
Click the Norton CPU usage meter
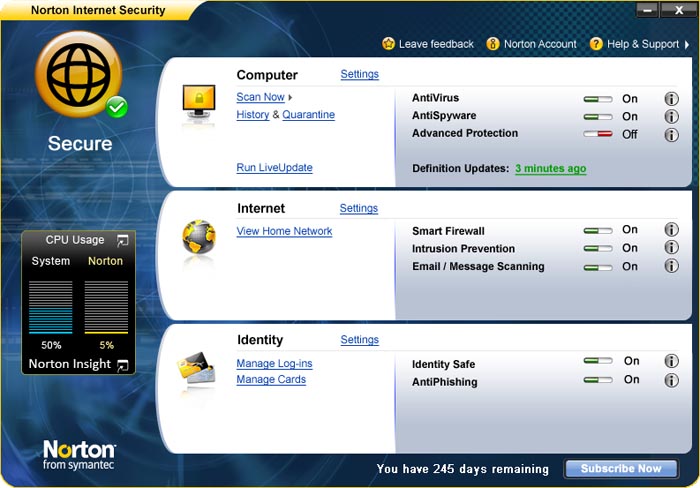(x=105, y=306)
